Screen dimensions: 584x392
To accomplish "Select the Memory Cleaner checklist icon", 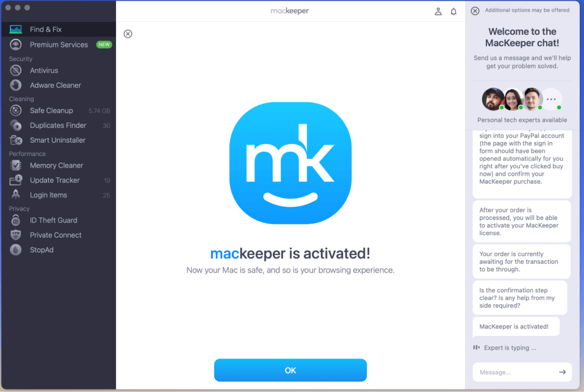I will coord(16,165).
